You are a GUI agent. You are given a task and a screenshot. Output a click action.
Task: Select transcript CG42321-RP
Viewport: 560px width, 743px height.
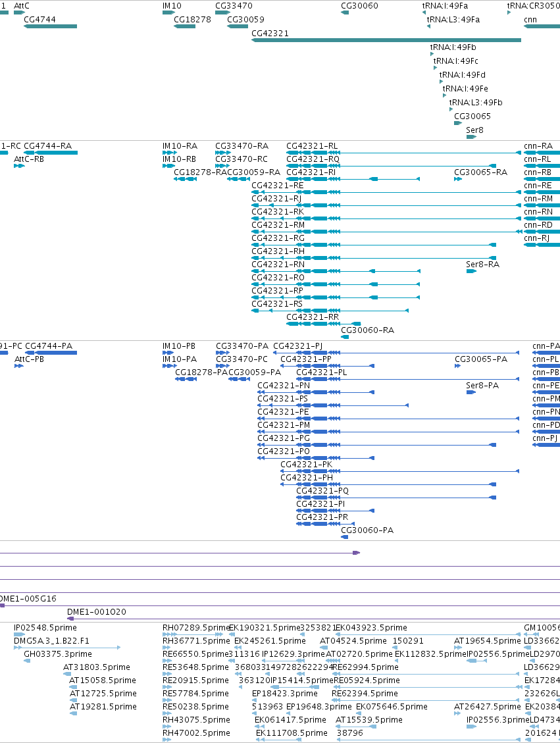(x=336, y=297)
